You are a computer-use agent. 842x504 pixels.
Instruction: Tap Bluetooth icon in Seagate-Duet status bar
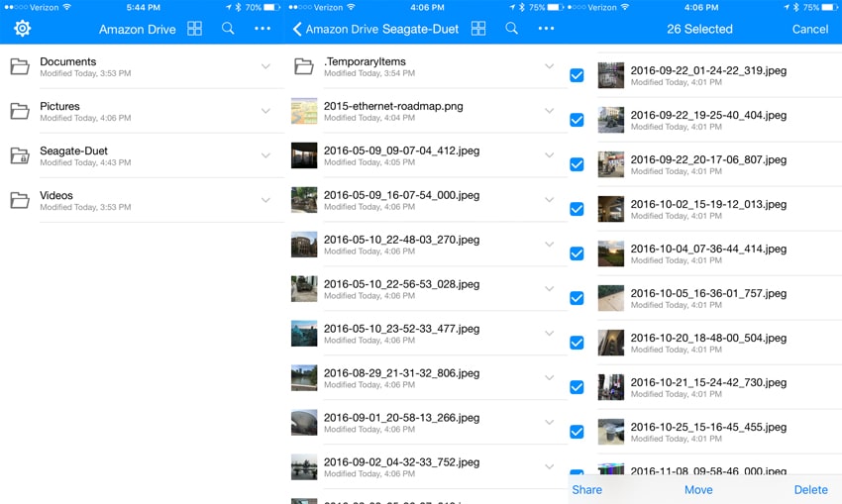point(521,8)
